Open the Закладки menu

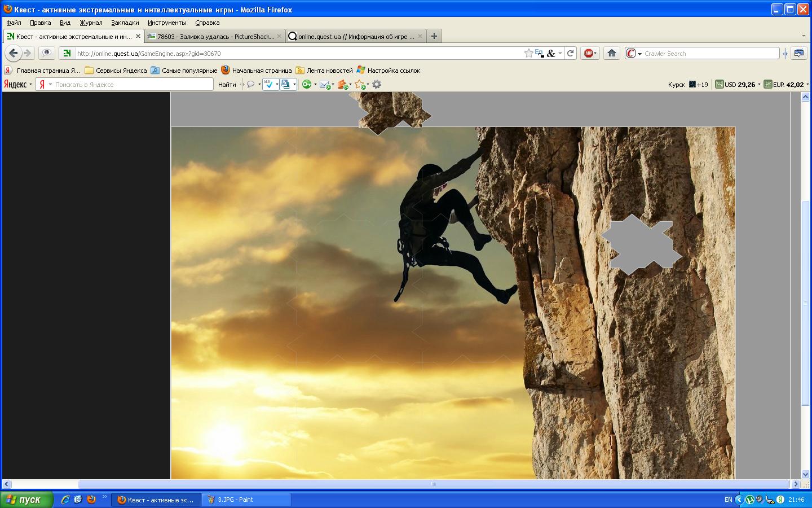click(125, 23)
